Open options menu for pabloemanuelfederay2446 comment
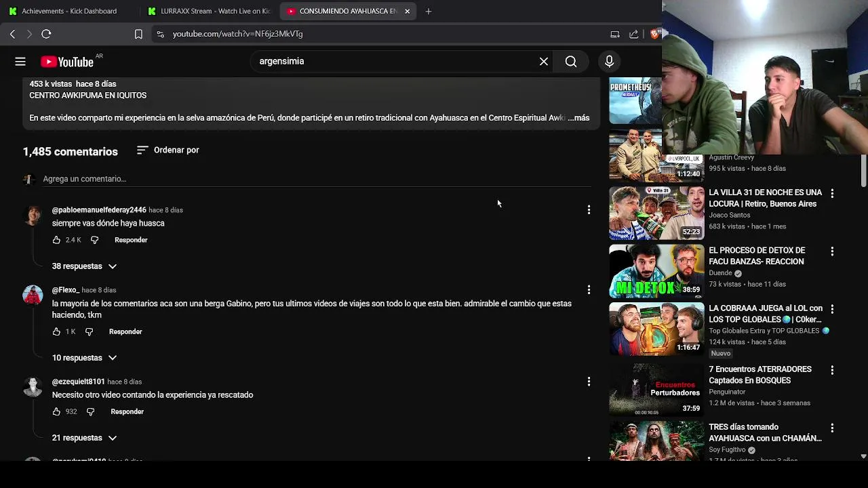This screenshot has width=868, height=488. point(589,210)
